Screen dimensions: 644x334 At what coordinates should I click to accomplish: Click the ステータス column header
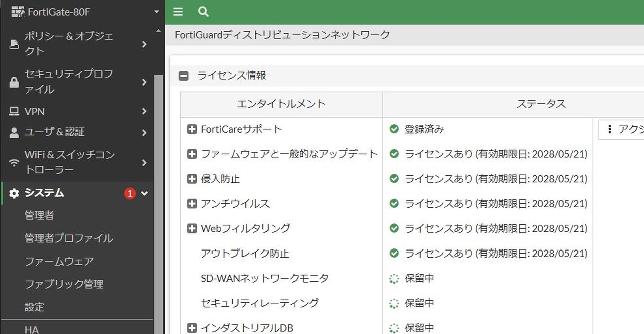(541, 104)
